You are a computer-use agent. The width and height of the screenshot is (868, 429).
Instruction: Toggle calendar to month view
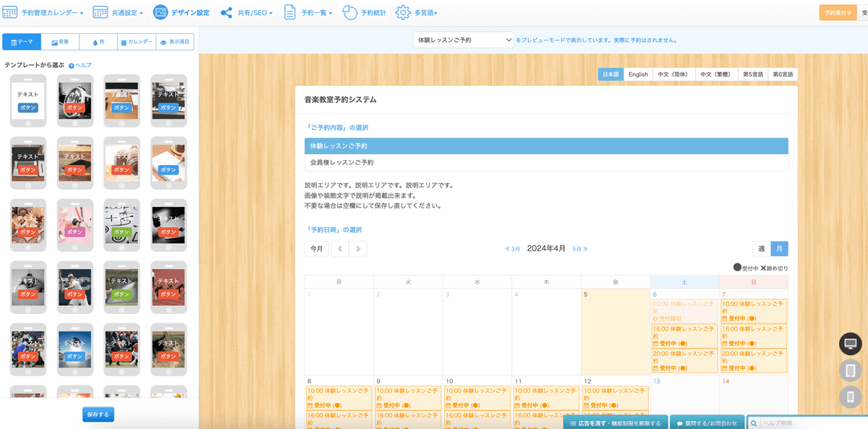point(779,249)
